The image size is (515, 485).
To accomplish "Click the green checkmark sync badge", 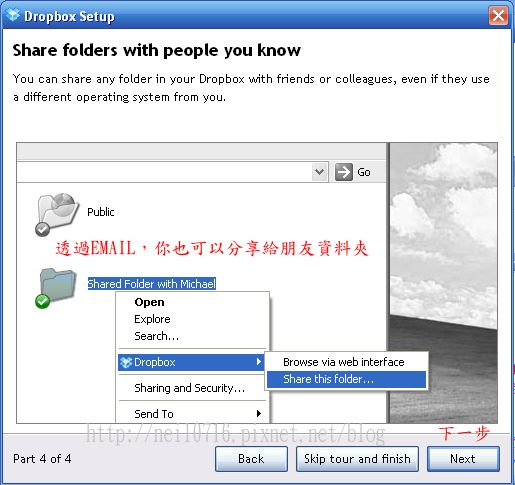I will 42,301.
